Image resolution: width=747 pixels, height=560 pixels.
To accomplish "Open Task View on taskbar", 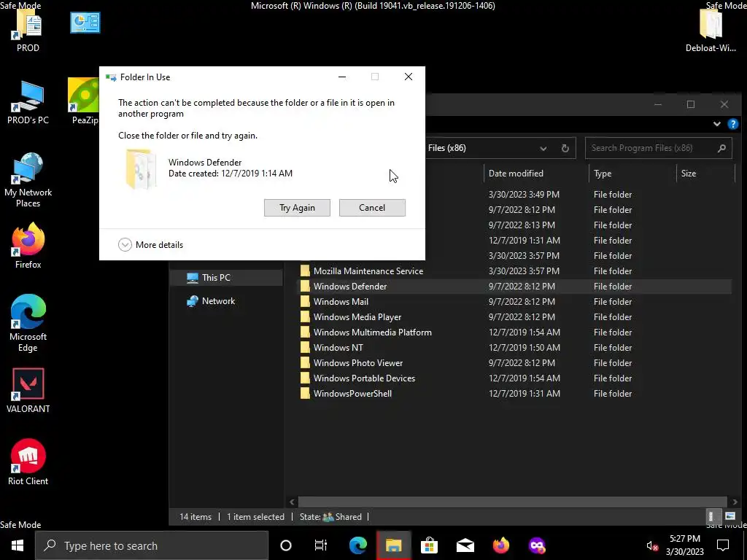I will [x=321, y=545].
